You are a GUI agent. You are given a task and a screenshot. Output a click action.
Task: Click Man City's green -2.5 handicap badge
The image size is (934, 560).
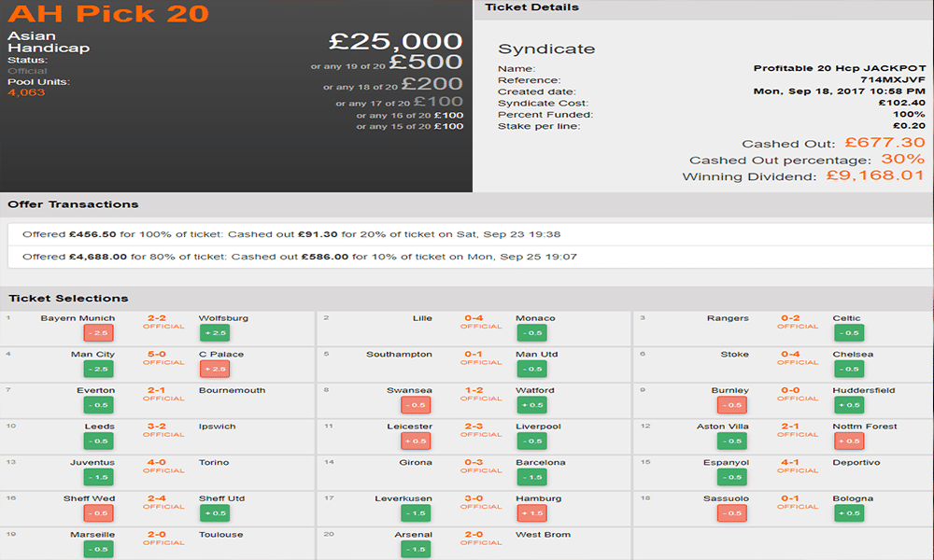click(x=99, y=369)
